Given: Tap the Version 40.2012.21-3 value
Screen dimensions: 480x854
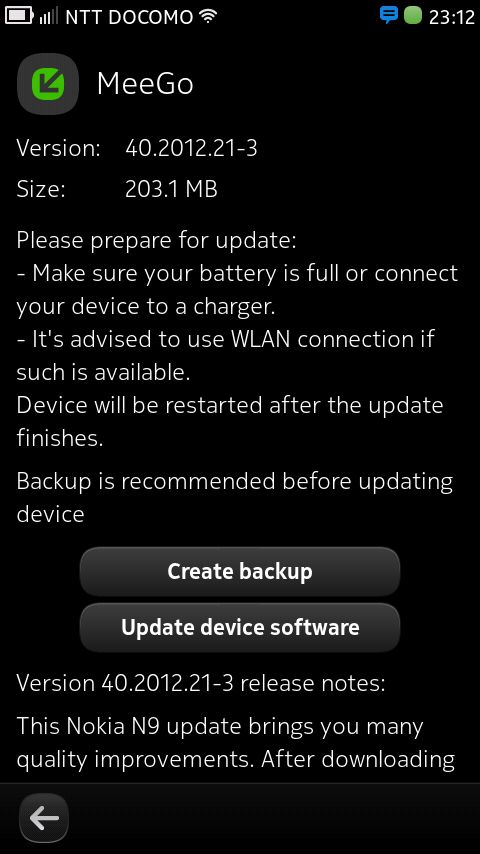Looking at the screenshot, I should 191,148.
